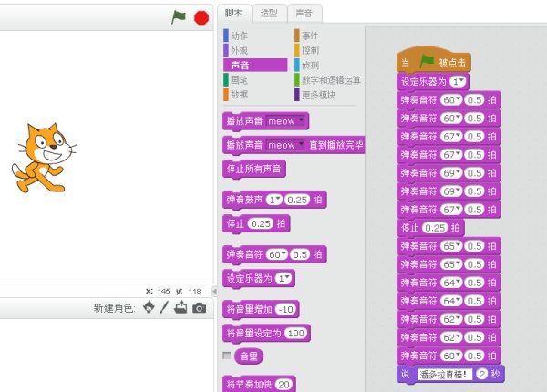The height and width of the screenshot is (392, 547).
Task: Switch to the 脚本 tab
Action: 233,14
